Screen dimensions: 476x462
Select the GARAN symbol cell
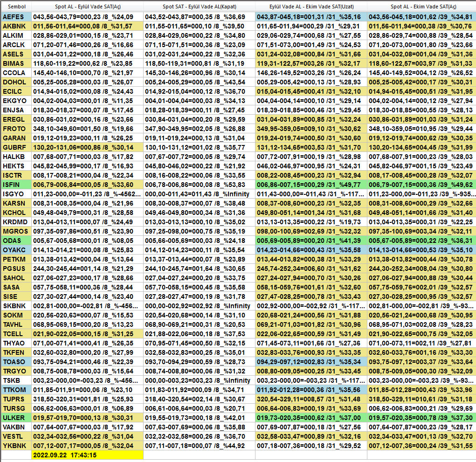click(16, 138)
